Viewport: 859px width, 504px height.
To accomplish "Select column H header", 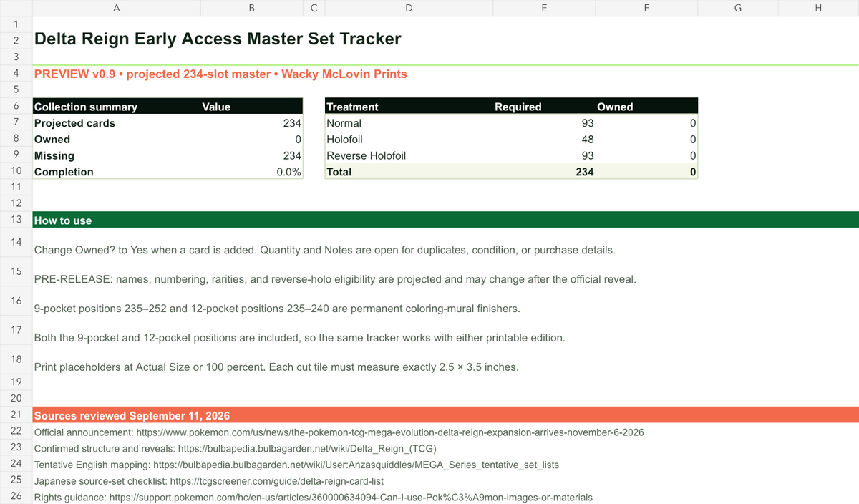I will 818,8.
